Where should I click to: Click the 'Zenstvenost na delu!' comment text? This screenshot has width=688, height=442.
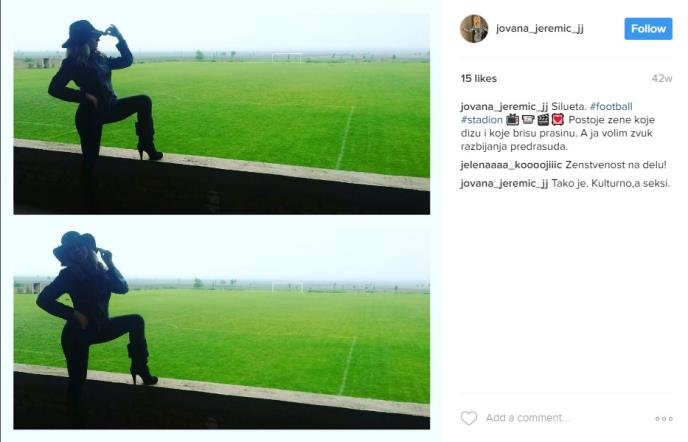click(x=616, y=165)
